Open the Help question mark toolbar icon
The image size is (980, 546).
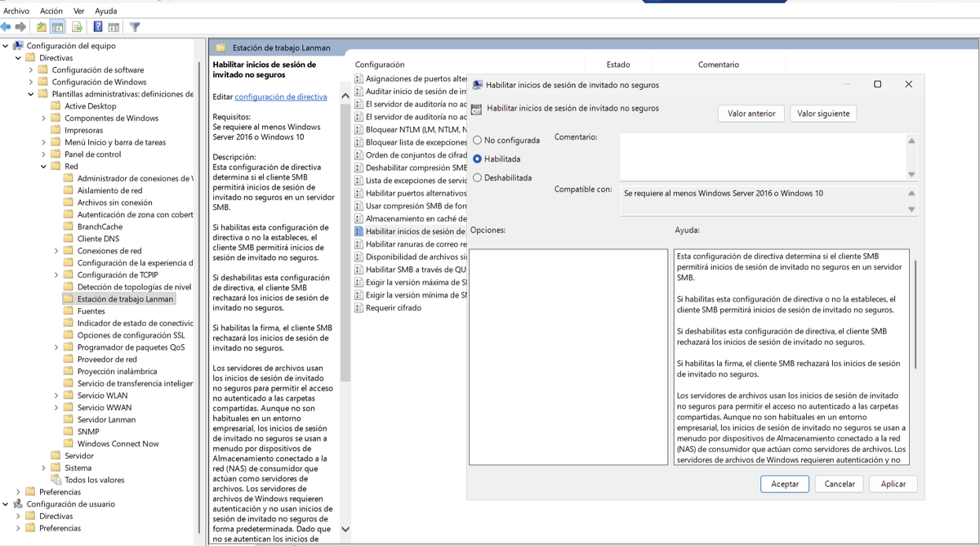coord(98,27)
